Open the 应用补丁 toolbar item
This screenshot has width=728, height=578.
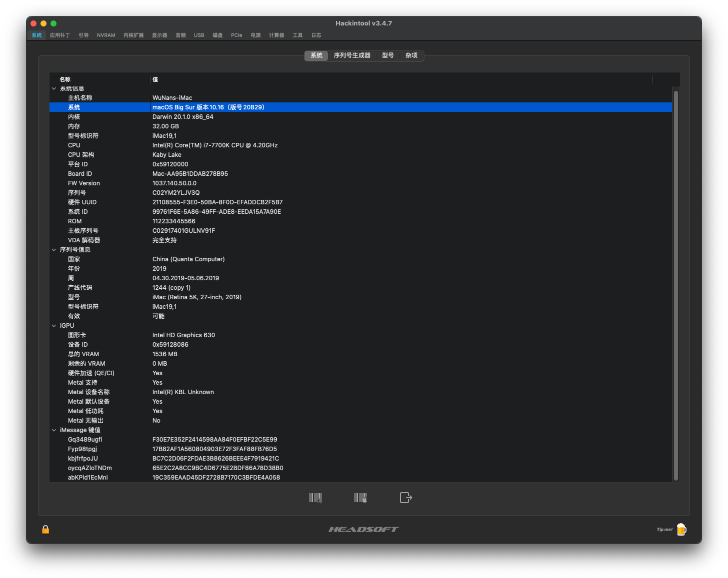coord(60,35)
